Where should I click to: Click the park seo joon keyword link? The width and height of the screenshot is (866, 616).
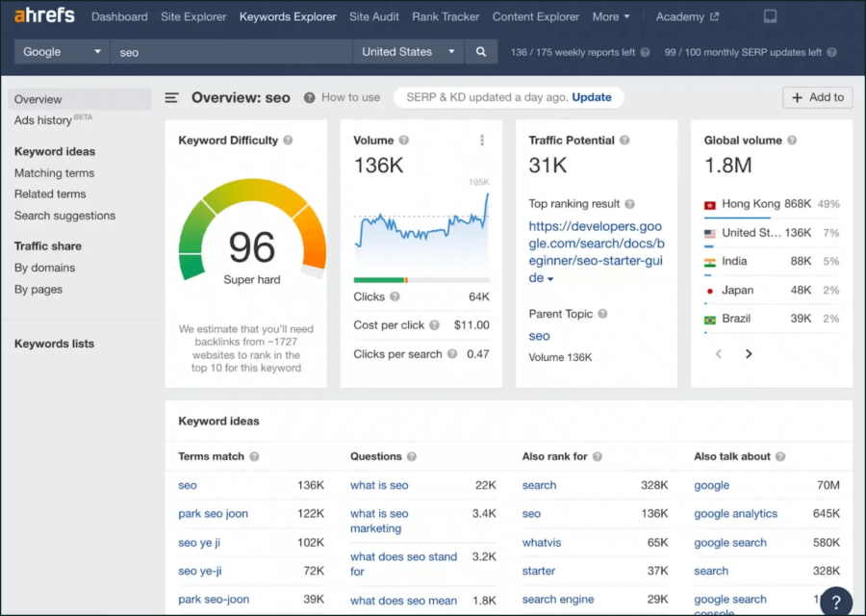point(214,514)
